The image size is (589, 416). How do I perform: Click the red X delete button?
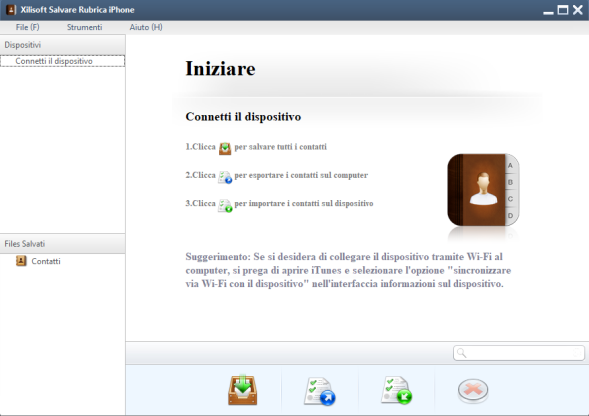click(473, 390)
